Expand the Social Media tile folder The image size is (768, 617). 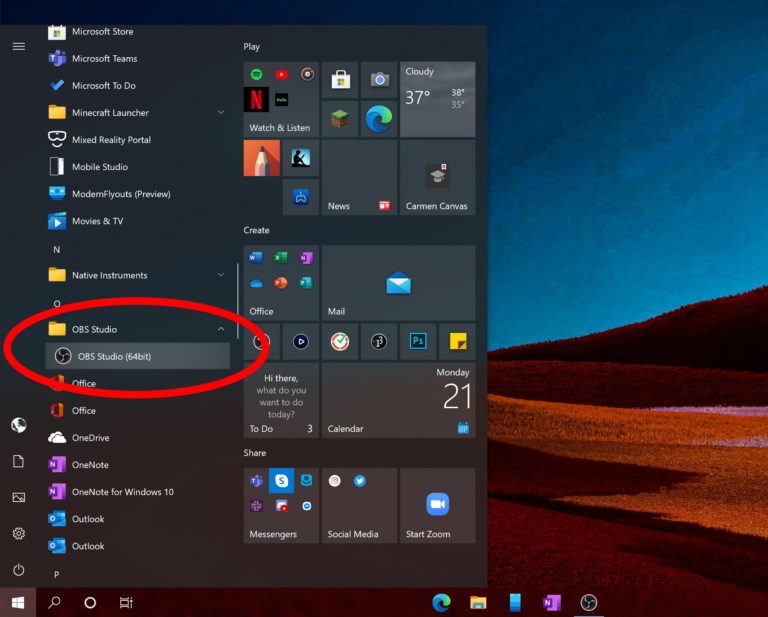[x=360, y=505]
